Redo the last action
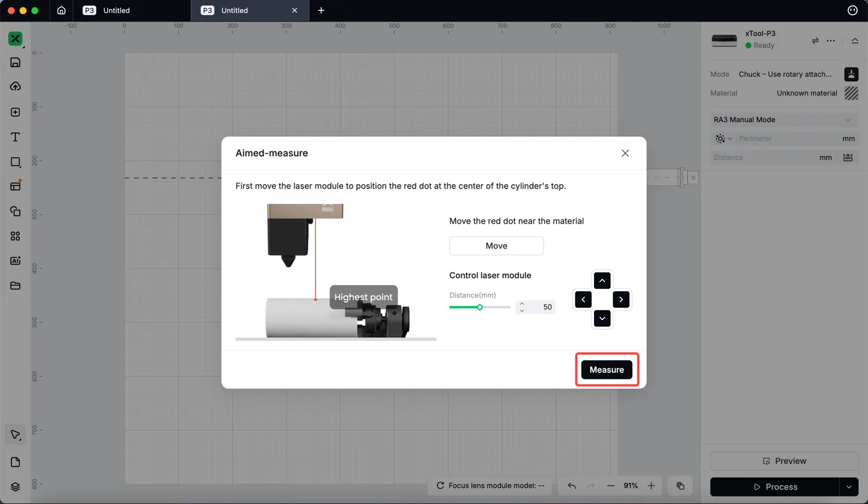 pos(591,486)
